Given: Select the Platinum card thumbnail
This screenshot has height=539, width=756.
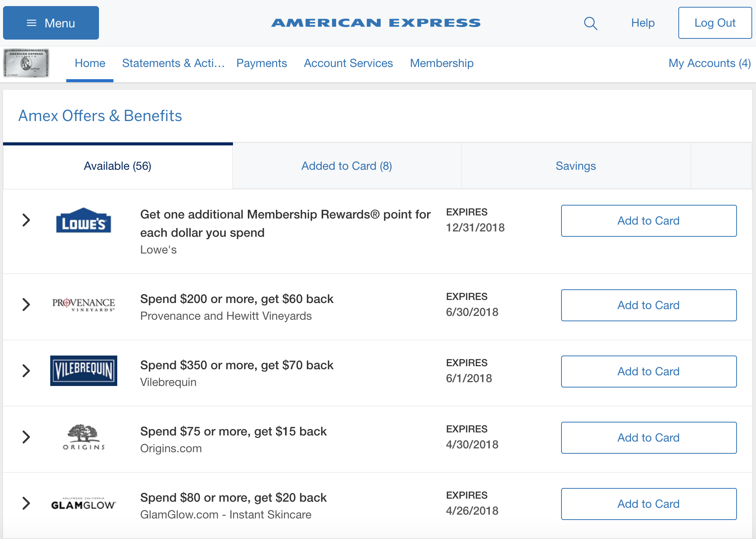Looking at the screenshot, I should pyautogui.click(x=26, y=63).
